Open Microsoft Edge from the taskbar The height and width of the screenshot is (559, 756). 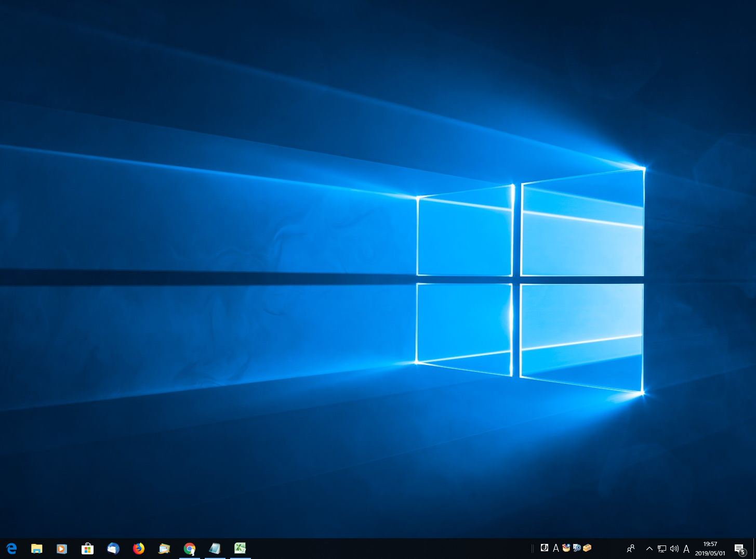coord(11,548)
